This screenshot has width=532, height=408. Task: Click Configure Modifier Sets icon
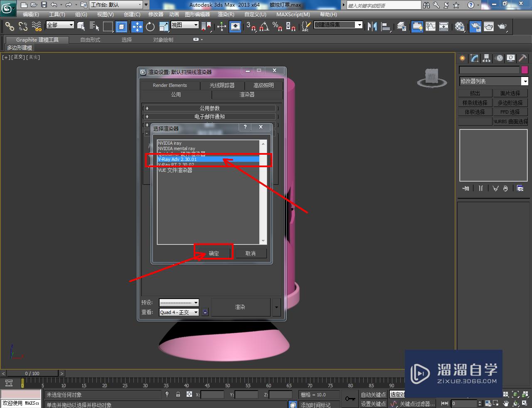coord(520,188)
